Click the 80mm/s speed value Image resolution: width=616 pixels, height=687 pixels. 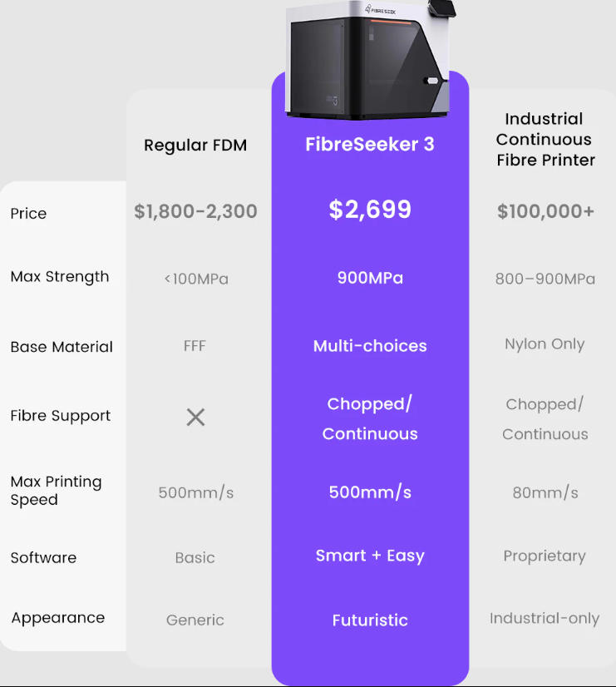click(545, 493)
